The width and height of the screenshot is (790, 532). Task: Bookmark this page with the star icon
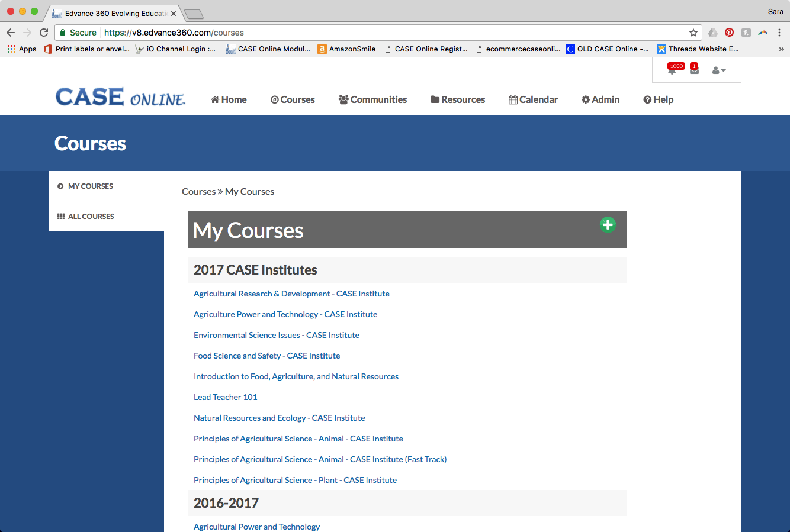point(693,33)
